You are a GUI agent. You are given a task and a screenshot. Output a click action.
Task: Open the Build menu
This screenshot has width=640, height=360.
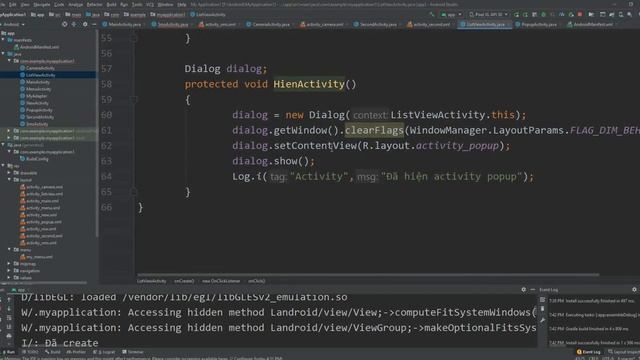click(x=111, y=4)
